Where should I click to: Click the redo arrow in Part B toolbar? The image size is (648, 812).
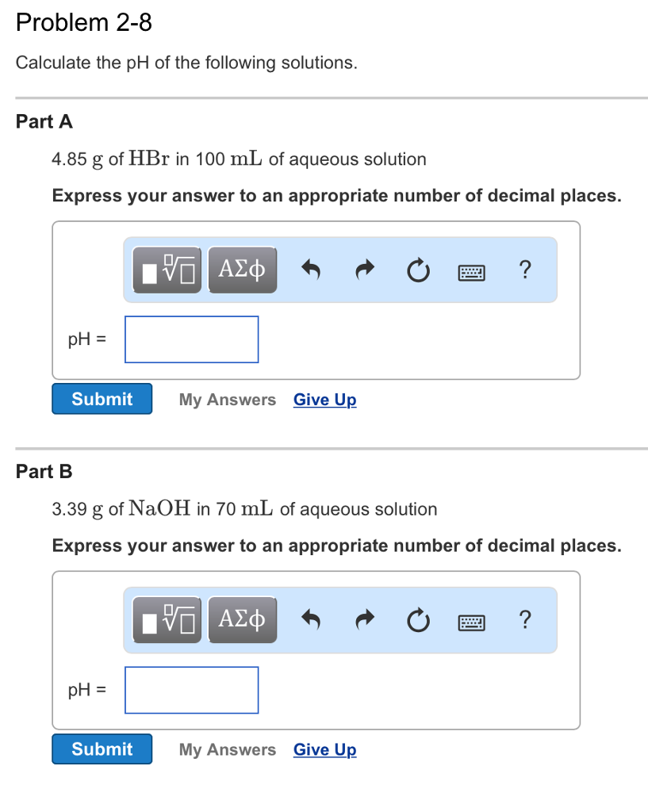pyautogui.click(x=364, y=620)
